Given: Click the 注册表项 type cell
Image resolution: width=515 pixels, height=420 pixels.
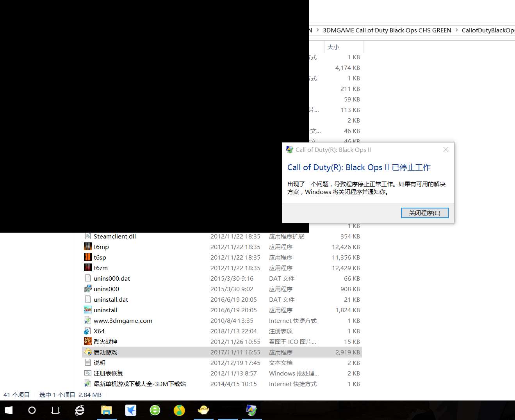Looking at the screenshot, I should coord(281,331).
